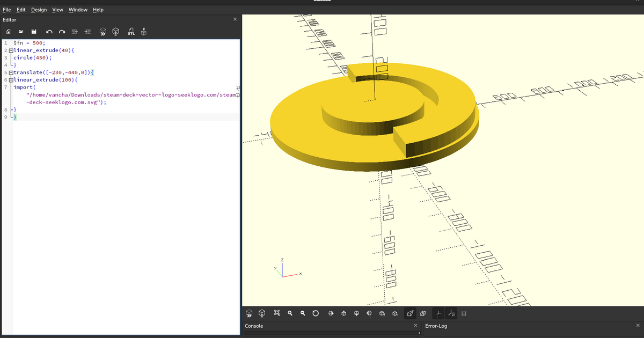Click Render icon in the viewport toolbar
The height and width of the screenshot is (338, 644).
click(262, 313)
